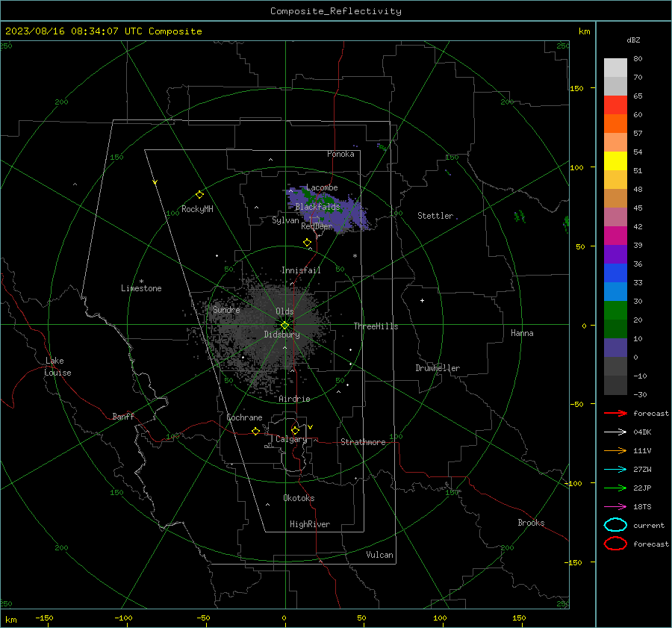The width and height of the screenshot is (672, 628).
Task: Click the 'current' legend label
Action: pyautogui.click(x=649, y=525)
